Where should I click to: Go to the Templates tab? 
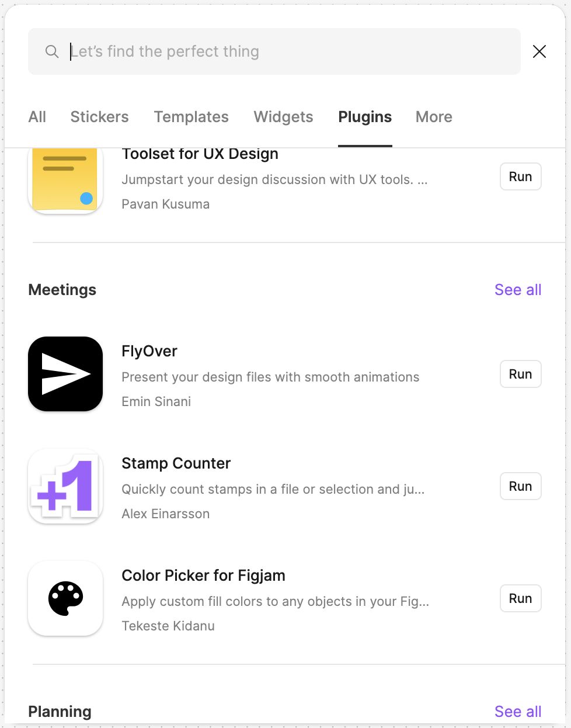click(x=191, y=117)
